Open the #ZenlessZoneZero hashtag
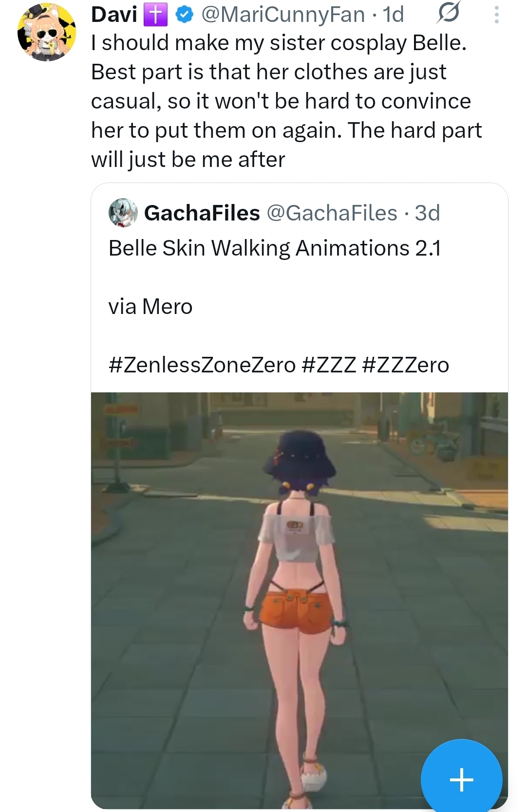The height and width of the screenshot is (812, 526). [202, 365]
